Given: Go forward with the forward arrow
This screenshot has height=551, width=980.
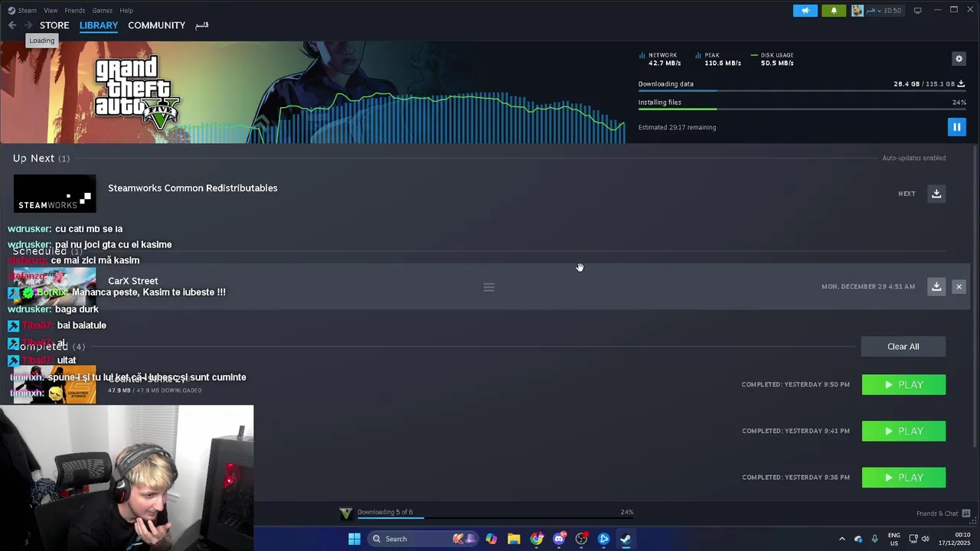Looking at the screenshot, I should point(28,25).
